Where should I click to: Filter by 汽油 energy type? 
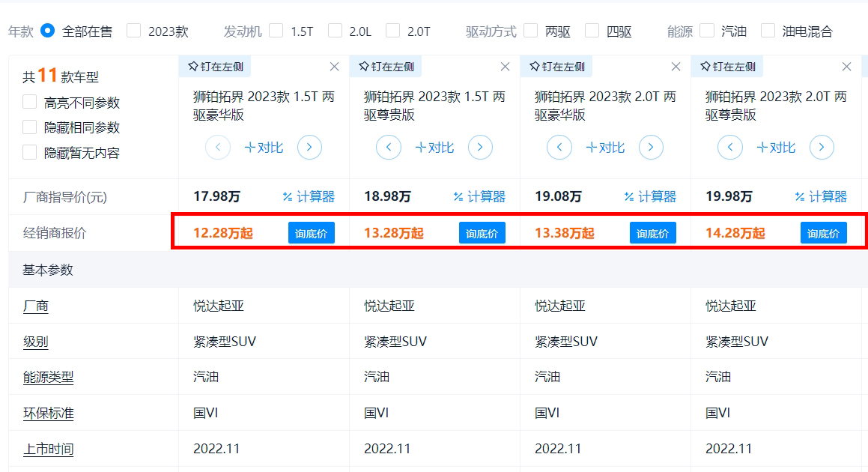(x=707, y=31)
